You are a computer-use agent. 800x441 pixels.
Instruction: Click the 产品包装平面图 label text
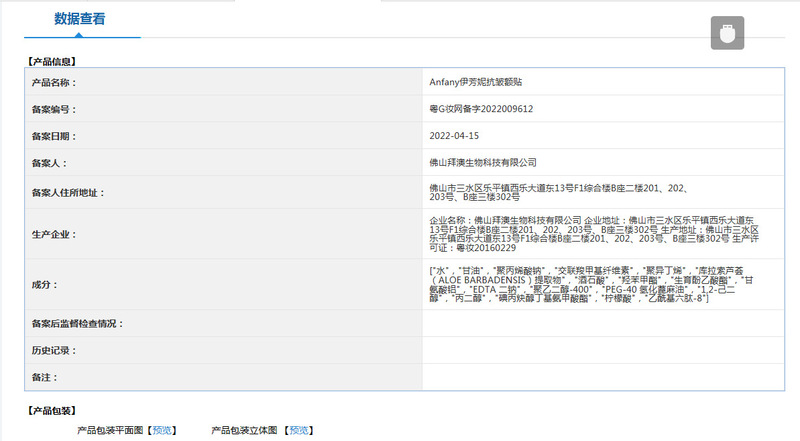pos(110,430)
